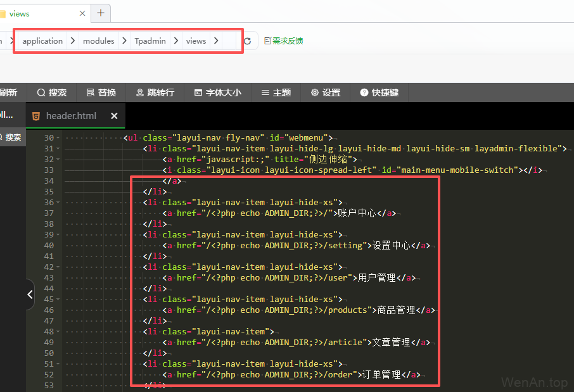574x392 pixels.
Task: Show 快捷键 shortcuts help
Action: [379, 92]
